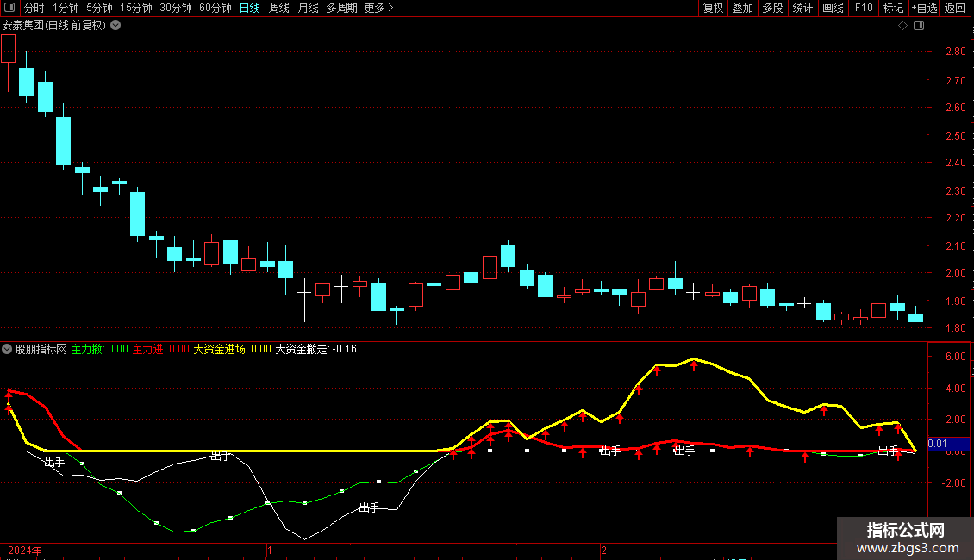
Task: Select the 15分钟 period tab
Action: 136,8
